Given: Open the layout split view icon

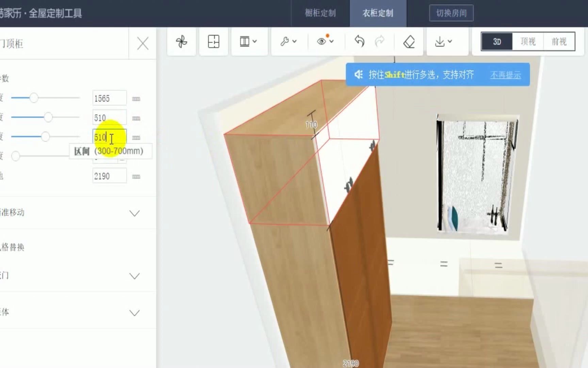Looking at the screenshot, I should click(214, 41).
